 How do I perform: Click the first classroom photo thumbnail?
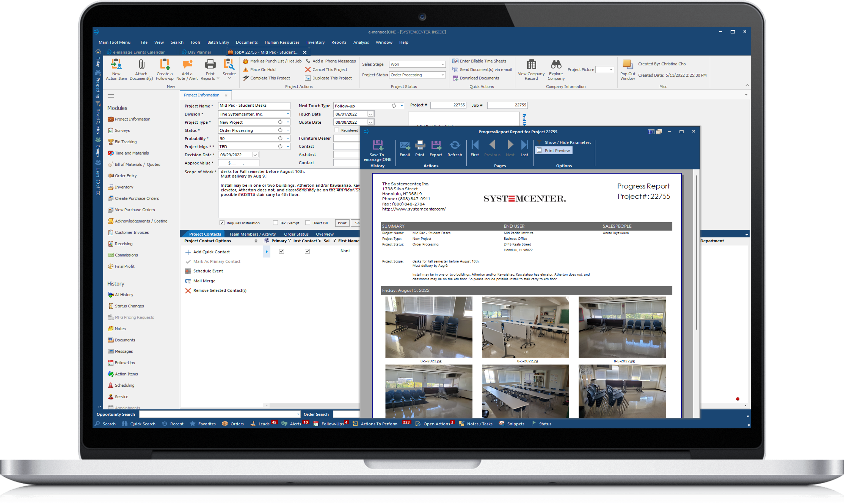coord(429,327)
